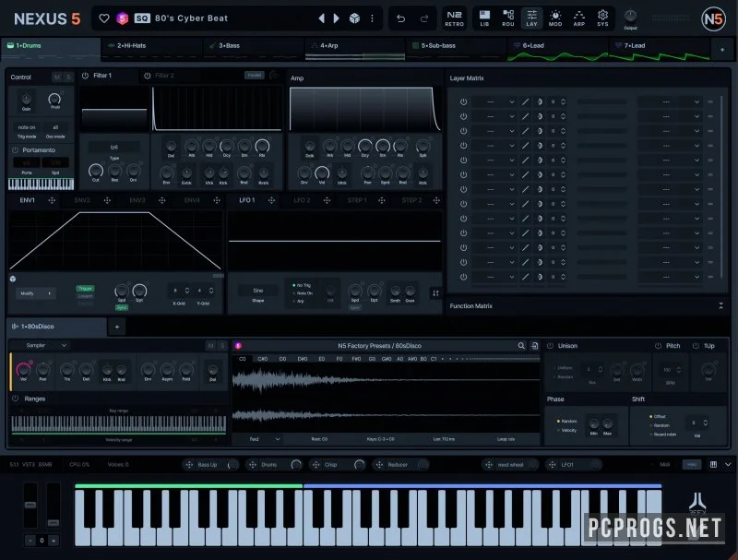This screenshot has height=560, width=738.
Task: Toggle Ranges power button
Action: tap(15, 399)
